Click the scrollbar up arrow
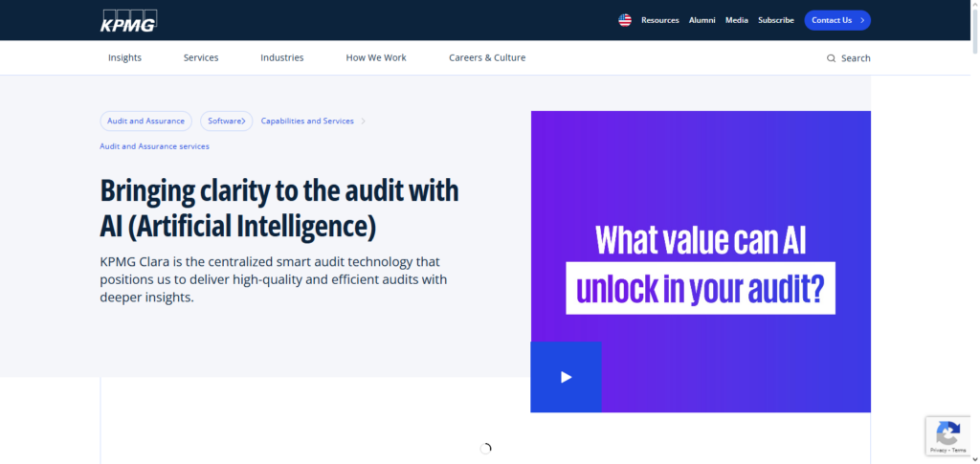980x464 pixels. [975, 4]
